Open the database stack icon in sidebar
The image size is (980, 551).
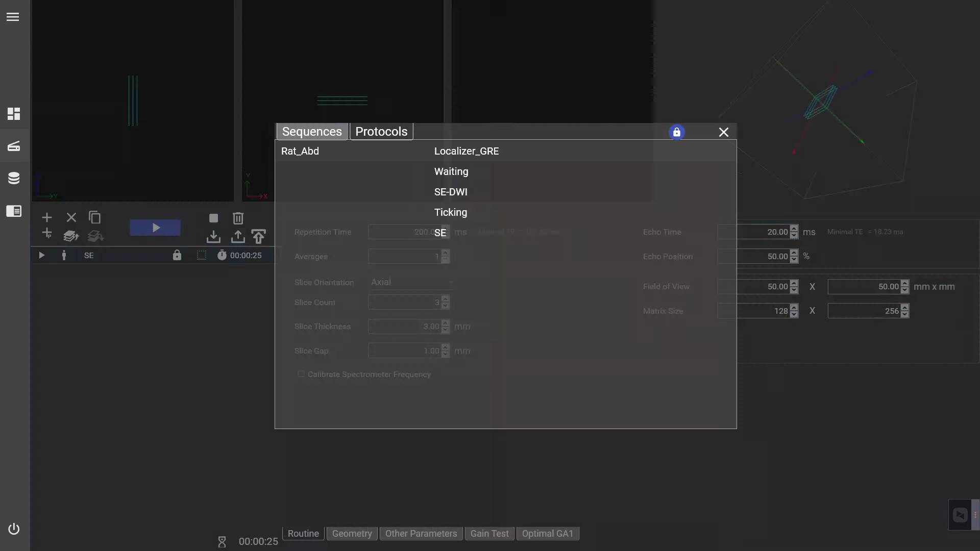(14, 178)
